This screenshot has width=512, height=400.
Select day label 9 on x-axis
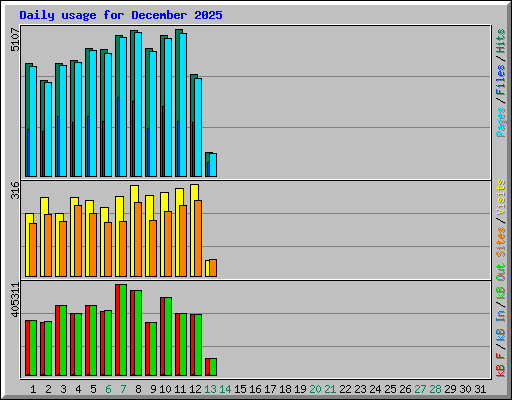pos(153,389)
